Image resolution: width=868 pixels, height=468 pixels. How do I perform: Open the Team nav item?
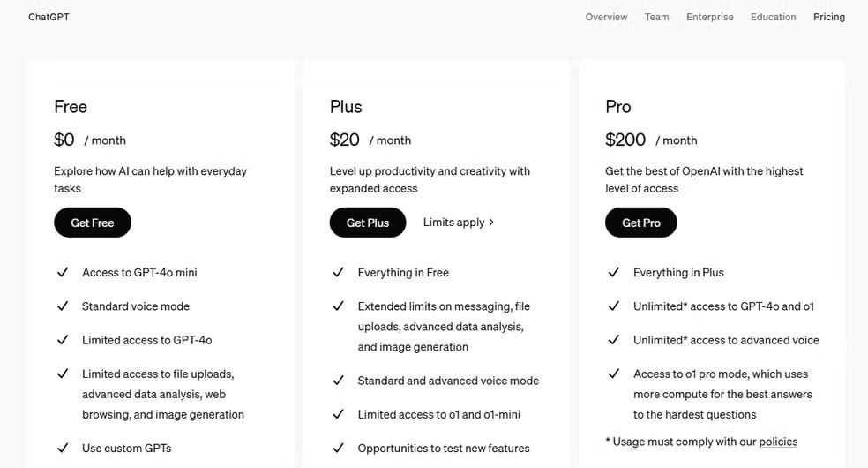pos(656,17)
